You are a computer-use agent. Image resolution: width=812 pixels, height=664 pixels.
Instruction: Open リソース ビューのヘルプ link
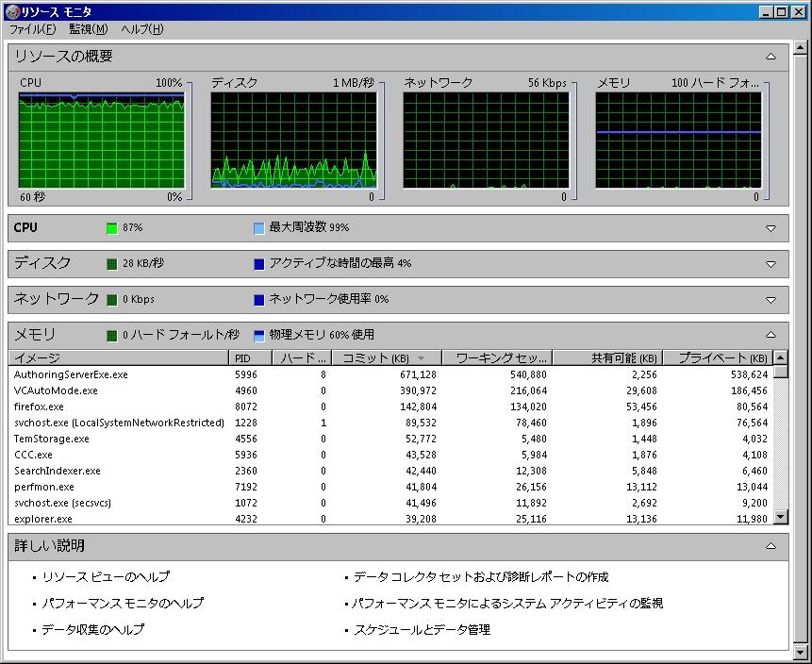click(x=106, y=577)
